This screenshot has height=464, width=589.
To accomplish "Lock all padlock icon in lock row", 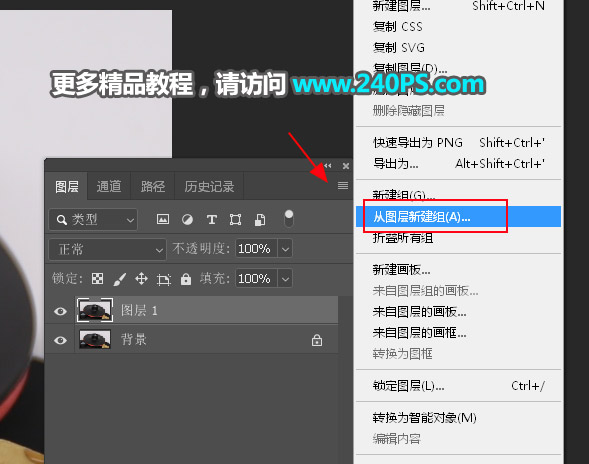I will click(186, 279).
